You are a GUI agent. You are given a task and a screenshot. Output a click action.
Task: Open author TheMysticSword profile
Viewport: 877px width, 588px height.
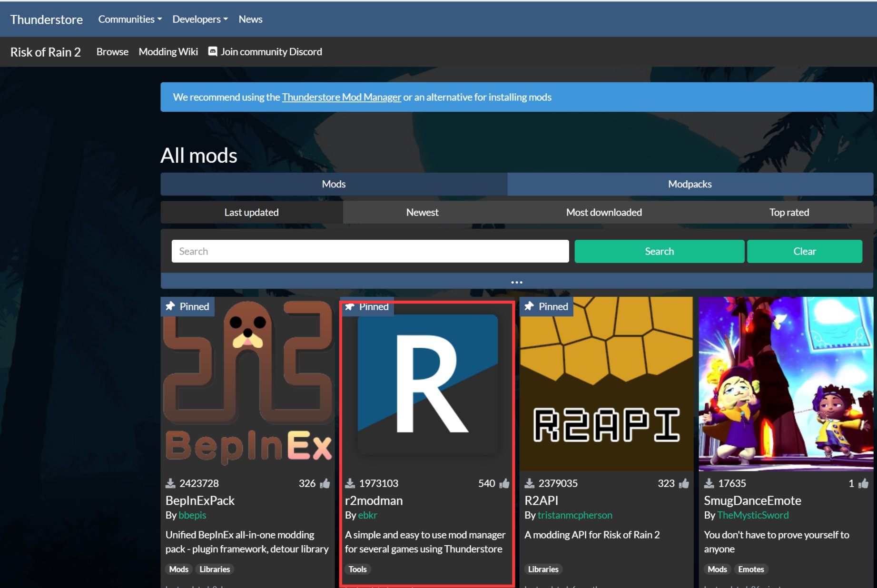(753, 515)
